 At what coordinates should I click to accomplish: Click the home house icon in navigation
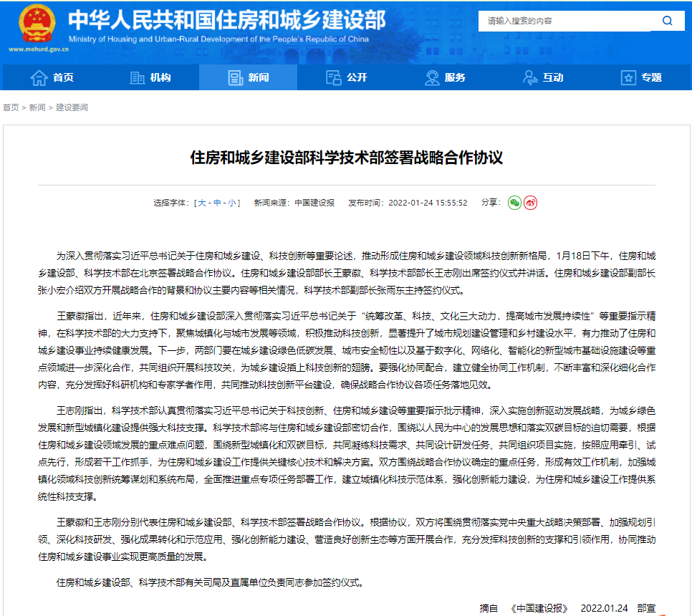tap(39, 77)
